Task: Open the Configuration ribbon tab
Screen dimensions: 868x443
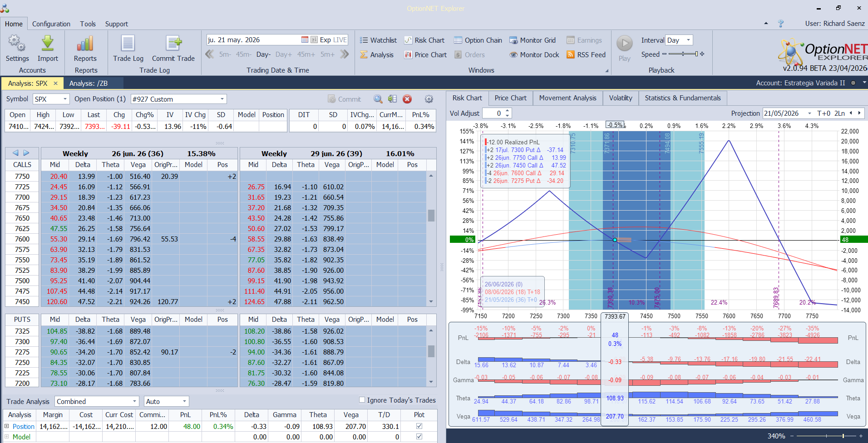Action: coord(51,24)
